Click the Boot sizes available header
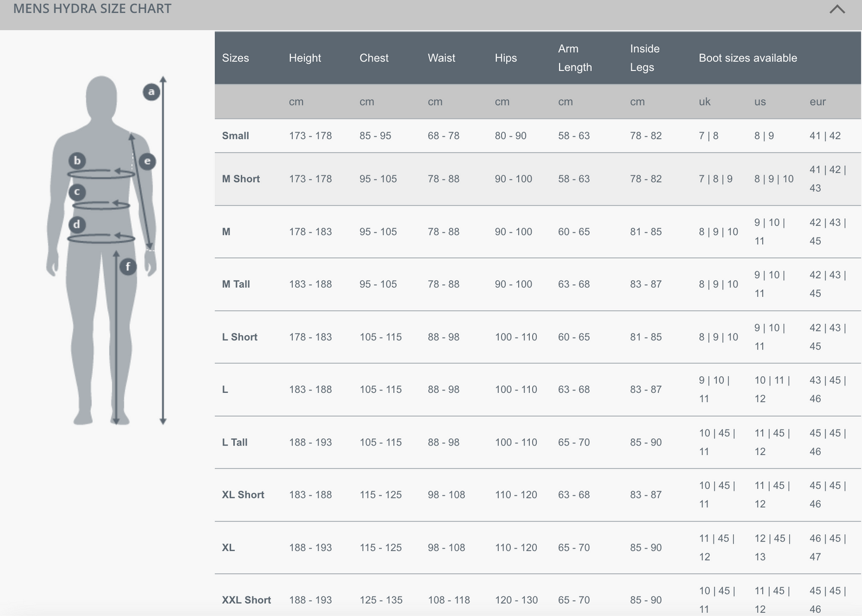The width and height of the screenshot is (862, 616). 747,58
